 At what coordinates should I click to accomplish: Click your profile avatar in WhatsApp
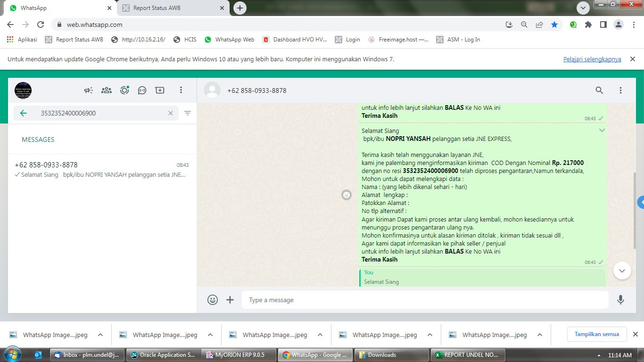coord(23,90)
